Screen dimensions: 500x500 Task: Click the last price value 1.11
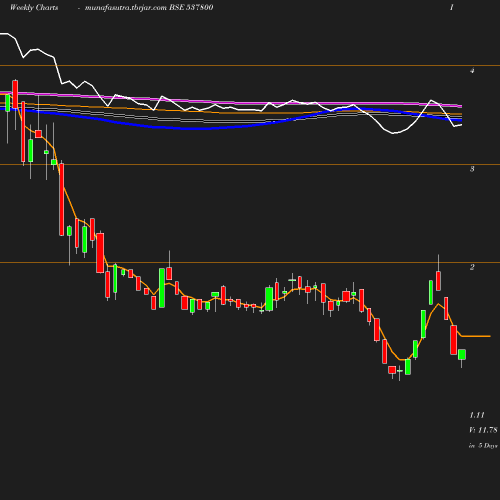(x=477, y=415)
